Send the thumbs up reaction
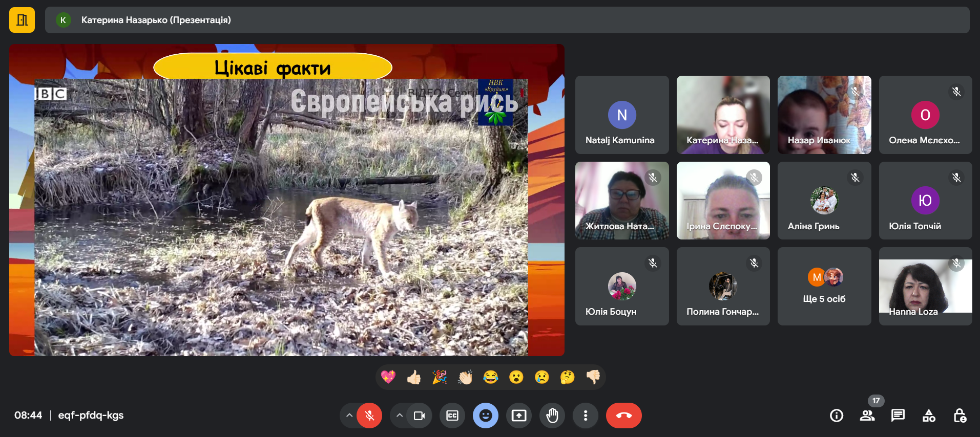The width and height of the screenshot is (980, 437). (x=414, y=378)
